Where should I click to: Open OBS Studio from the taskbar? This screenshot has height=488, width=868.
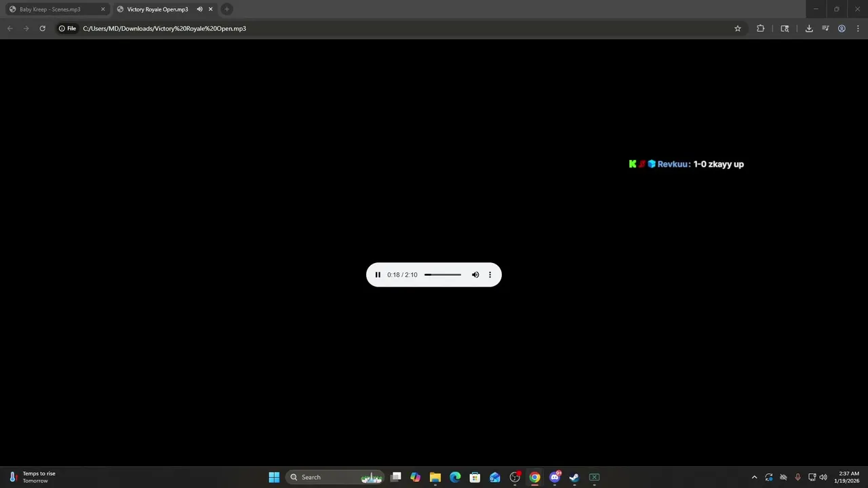(x=515, y=477)
